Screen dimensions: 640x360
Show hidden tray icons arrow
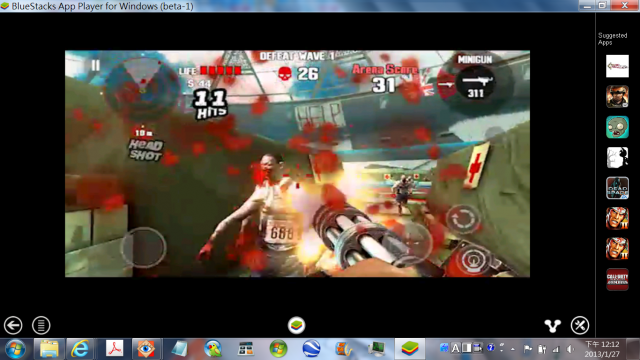[513, 349]
